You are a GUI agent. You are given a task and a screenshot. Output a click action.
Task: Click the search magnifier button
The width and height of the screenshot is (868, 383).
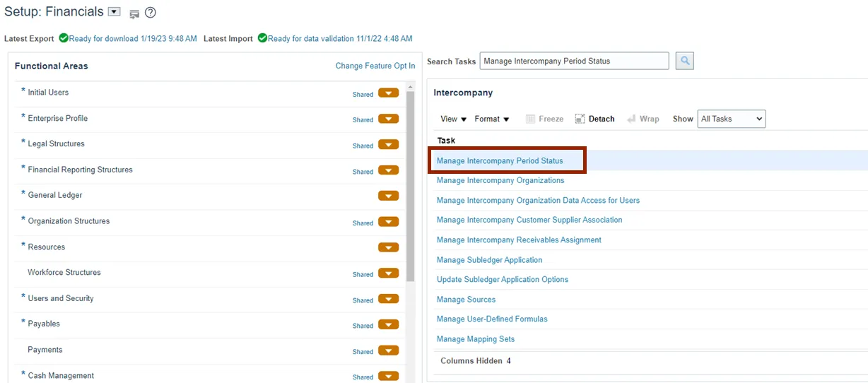pyautogui.click(x=684, y=61)
